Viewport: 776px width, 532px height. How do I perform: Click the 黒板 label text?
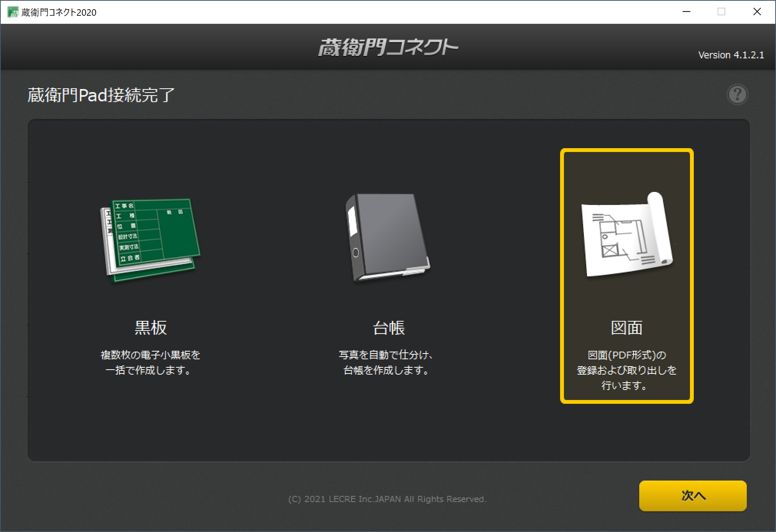tap(151, 328)
